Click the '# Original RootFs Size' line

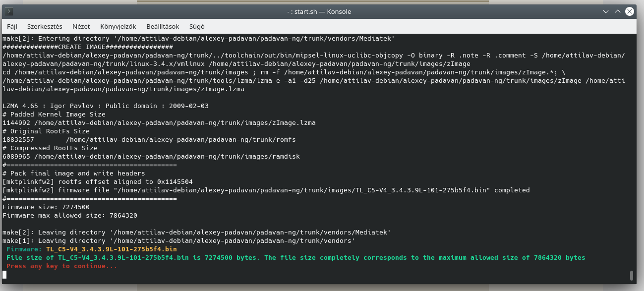click(x=46, y=131)
